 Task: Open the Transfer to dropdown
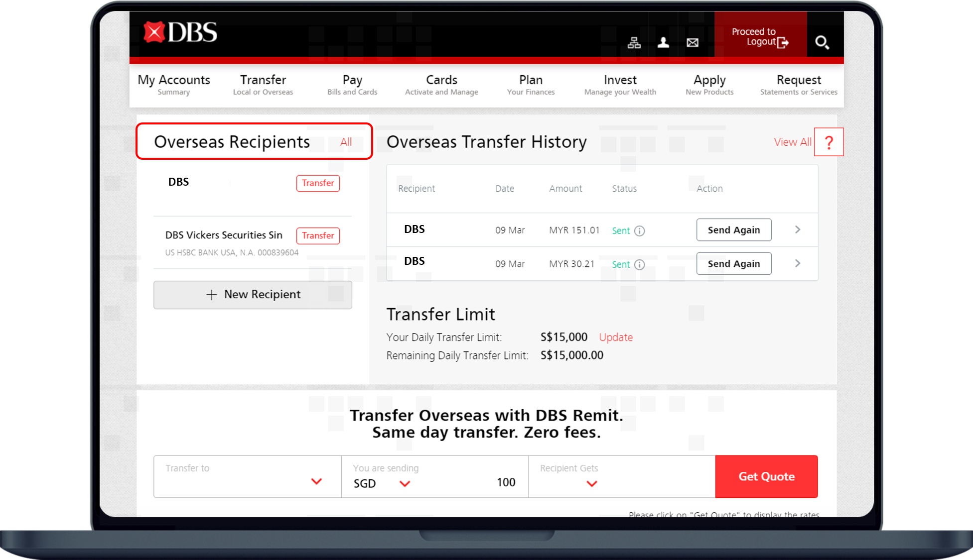tap(248, 476)
